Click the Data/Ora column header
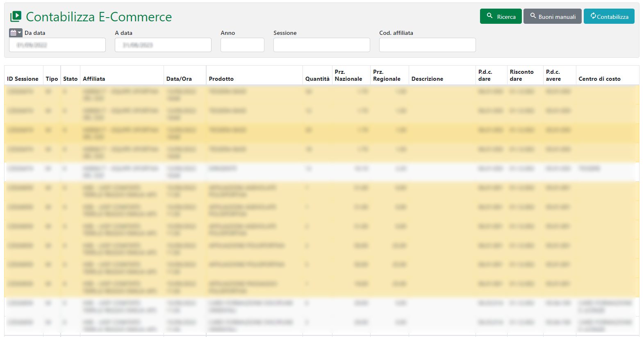 [x=179, y=79]
